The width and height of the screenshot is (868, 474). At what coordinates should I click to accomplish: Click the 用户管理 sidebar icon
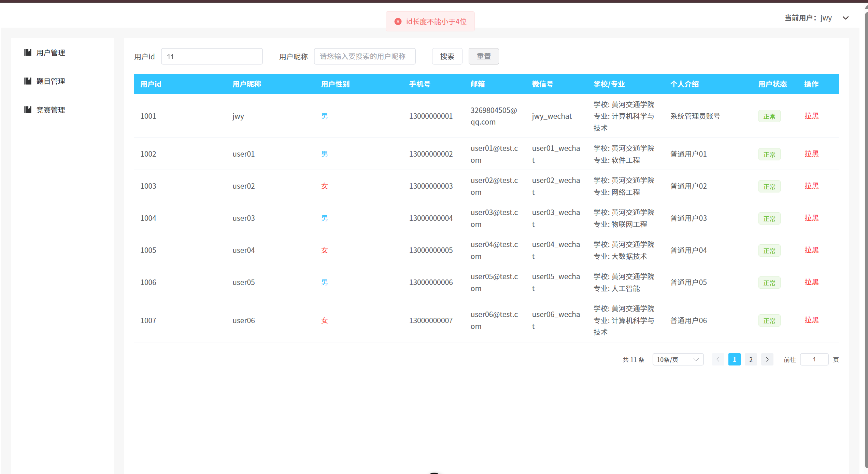tap(28, 52)
